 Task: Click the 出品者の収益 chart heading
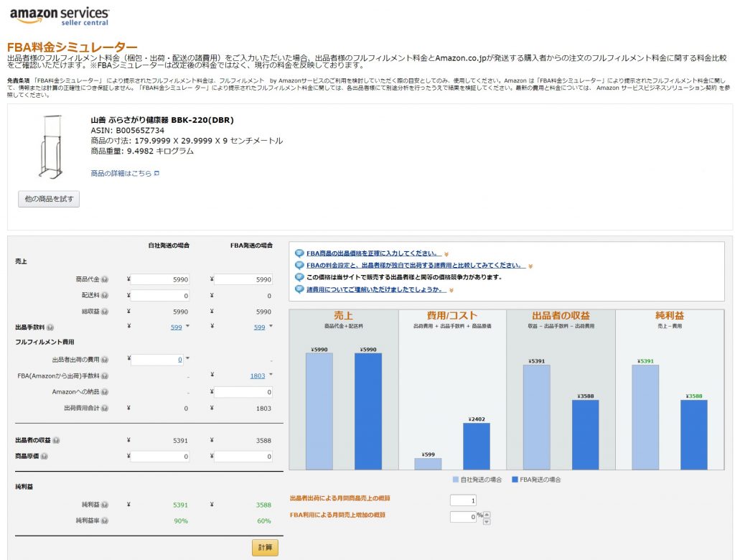tap(561, 316)
